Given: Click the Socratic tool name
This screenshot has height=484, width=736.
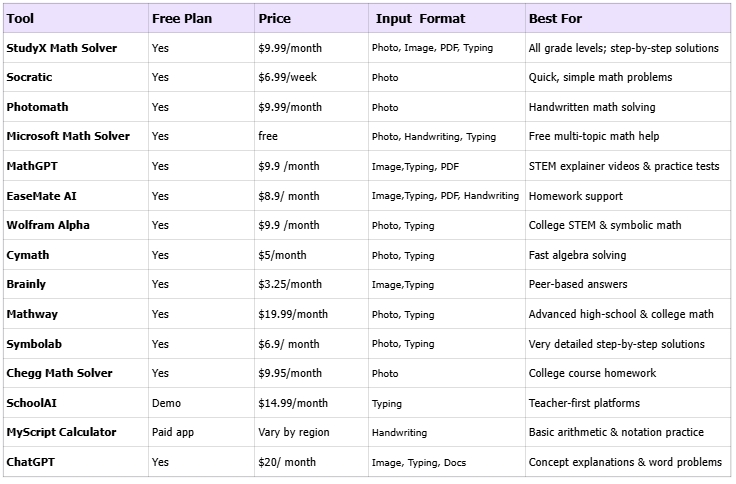Looking at the screenshot, I should click(x=29, y=77).
